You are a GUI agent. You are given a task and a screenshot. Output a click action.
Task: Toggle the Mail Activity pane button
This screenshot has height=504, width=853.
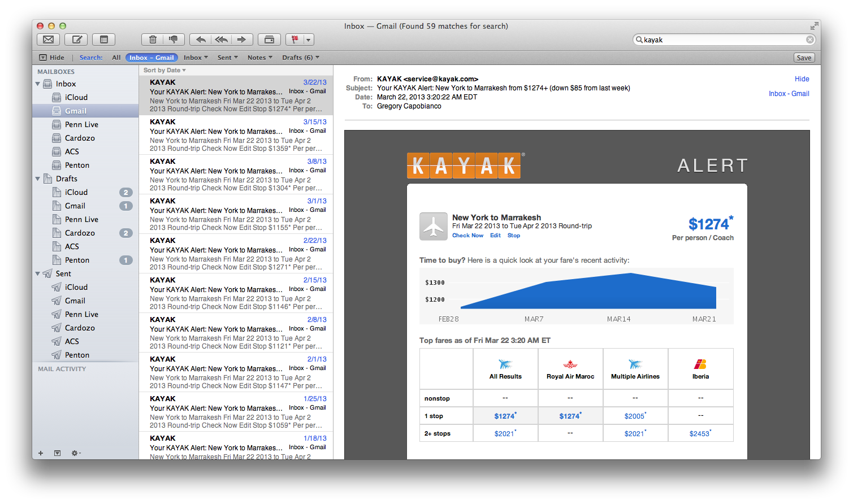click(57, 453)
